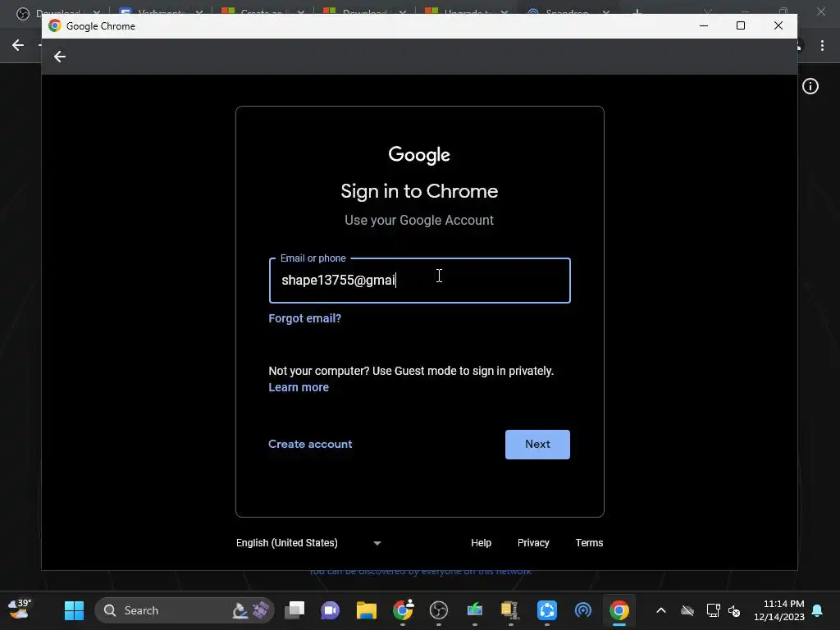Open the Terms link in the footer
840x630 pixels.
point(589,543)
